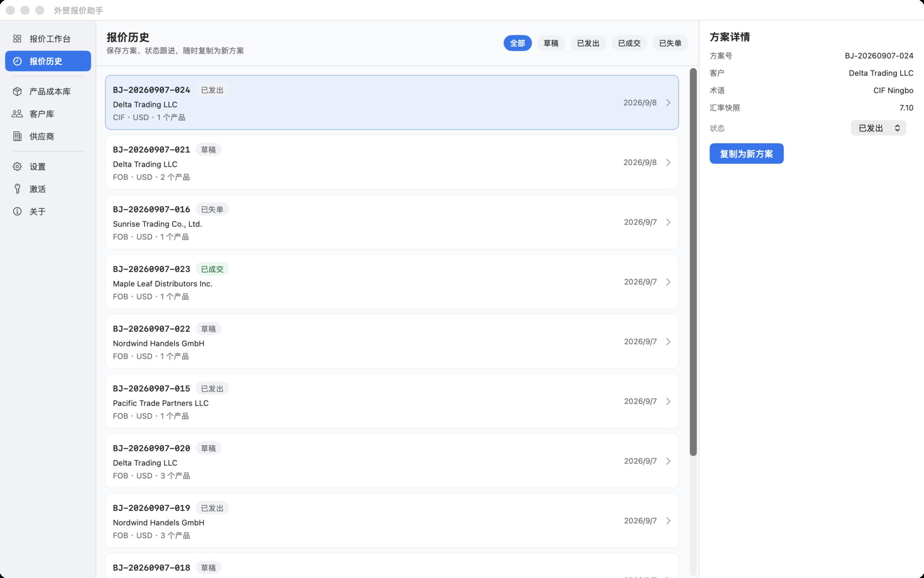The width and height of the screenshot is (924, 578).
Task: Expand chevron on BJ-20260907-019 row
Action: (668, 521)
